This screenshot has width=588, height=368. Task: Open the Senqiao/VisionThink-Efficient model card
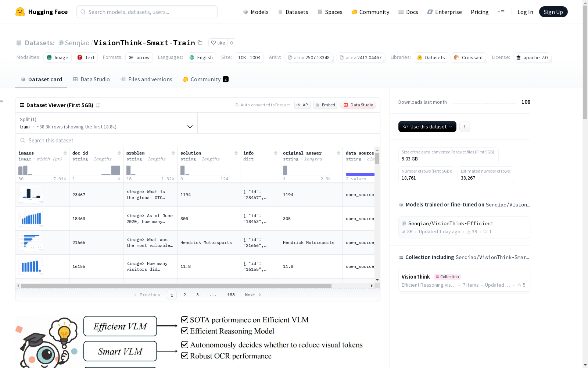[x=464, y=227]
